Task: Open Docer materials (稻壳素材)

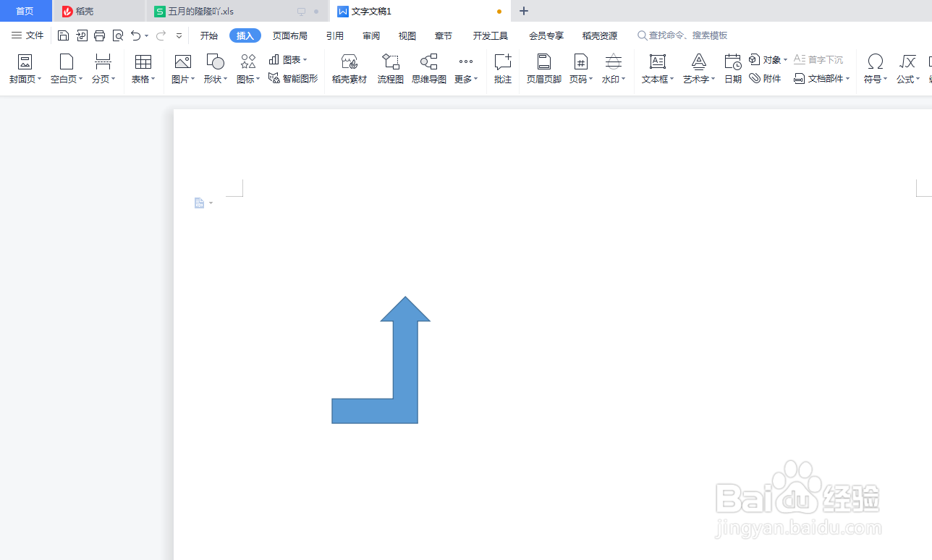Action: pos(349,69)
